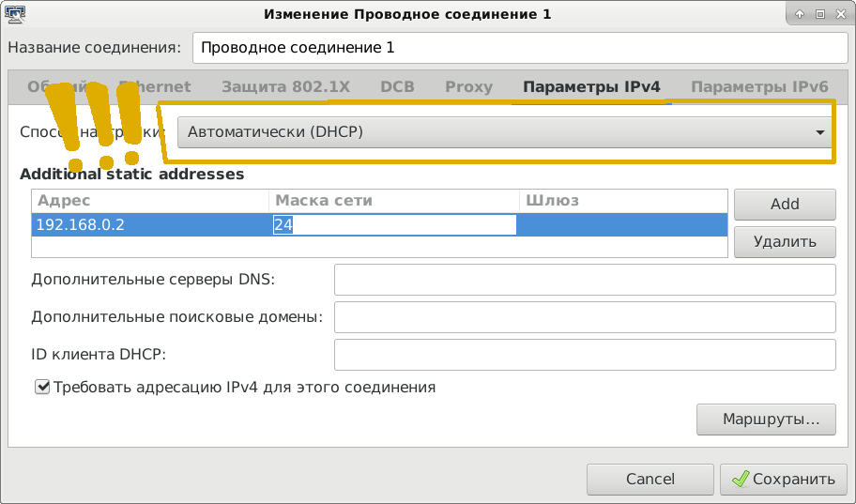Viewport: 856px width, 504px height.
Task: Click the Дополнительные серверы DNS field
Action: (x=584, y=280)
